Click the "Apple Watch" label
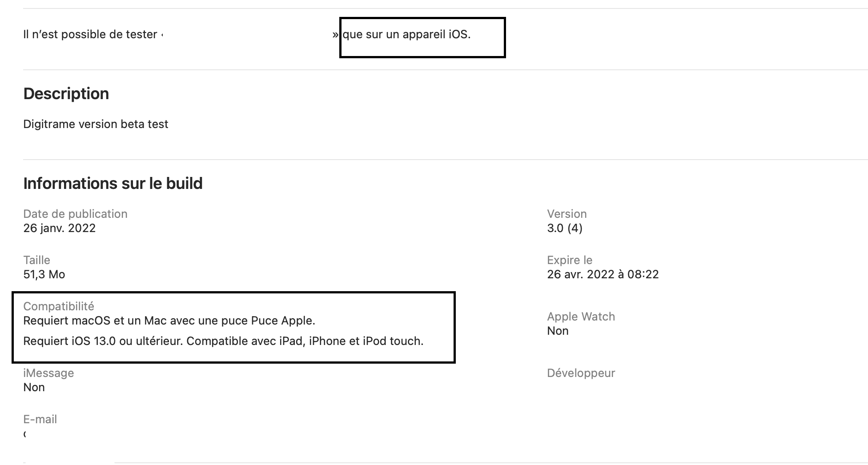Screen dimensions: 868x465 tap(581, 317)
